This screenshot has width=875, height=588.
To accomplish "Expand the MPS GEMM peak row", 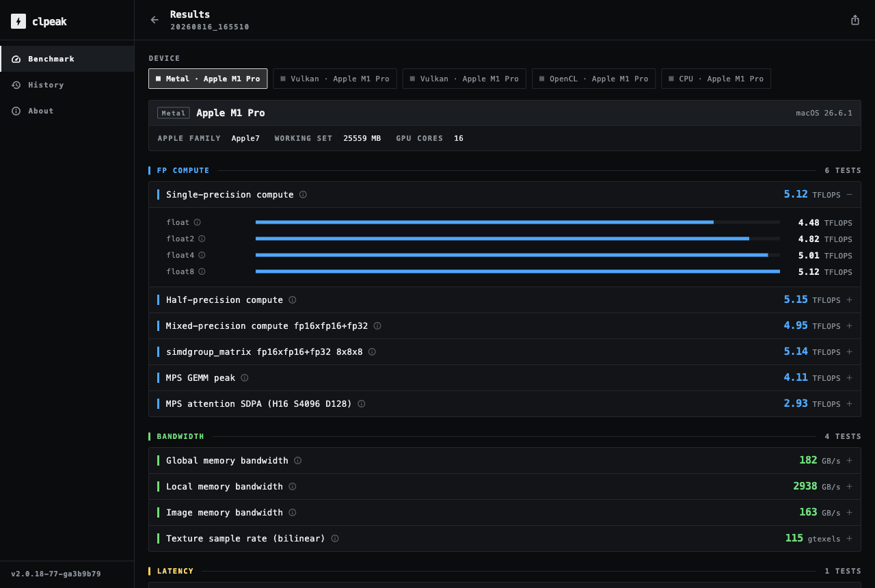I will [850, 378].
